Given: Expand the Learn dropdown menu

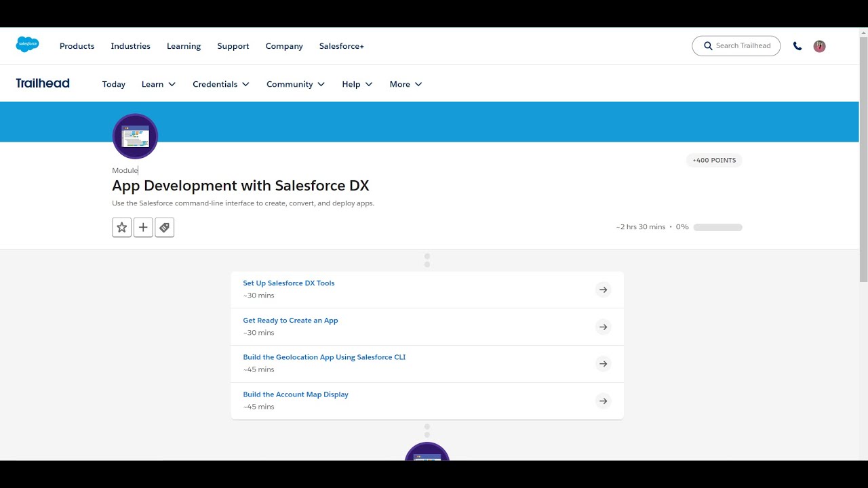Looking at the screenshot, I should (x=159, y=84).
